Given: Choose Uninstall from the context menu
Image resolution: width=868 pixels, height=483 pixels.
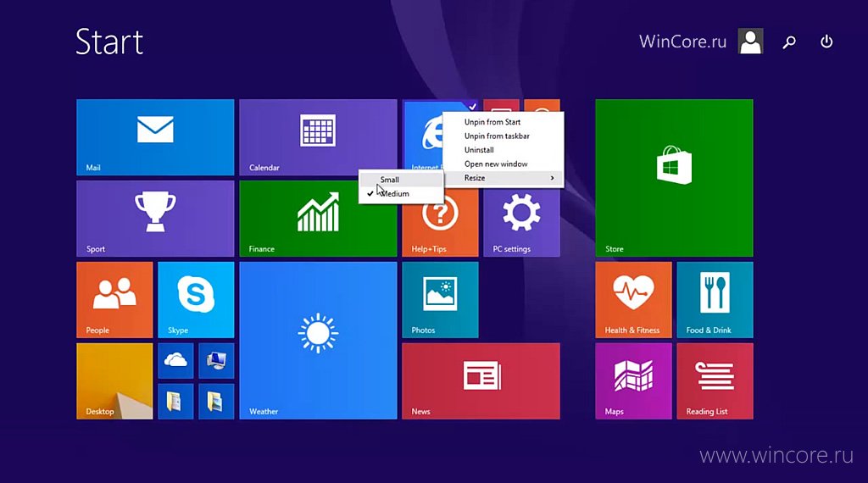Looking at the screenshot, I should (504, 150).
